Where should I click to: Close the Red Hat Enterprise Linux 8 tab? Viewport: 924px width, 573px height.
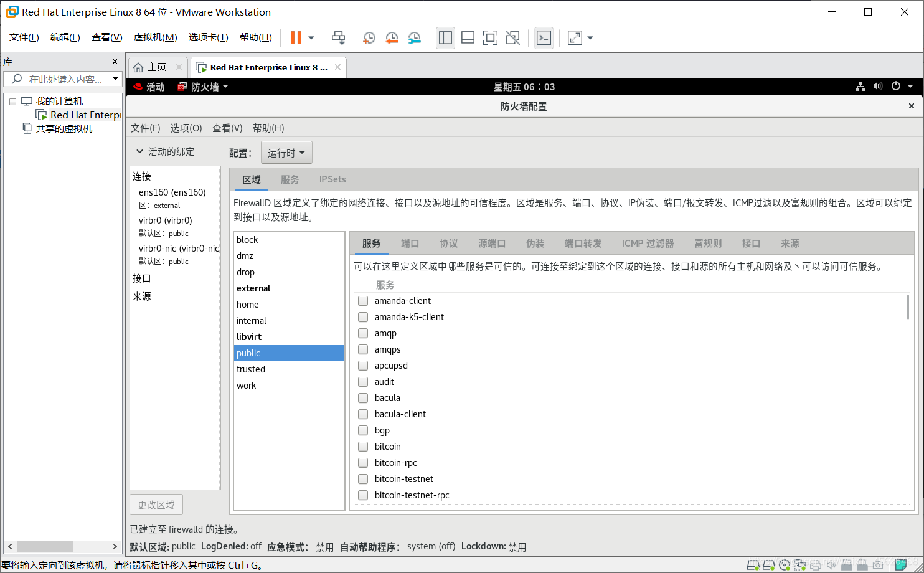(337, 67)
